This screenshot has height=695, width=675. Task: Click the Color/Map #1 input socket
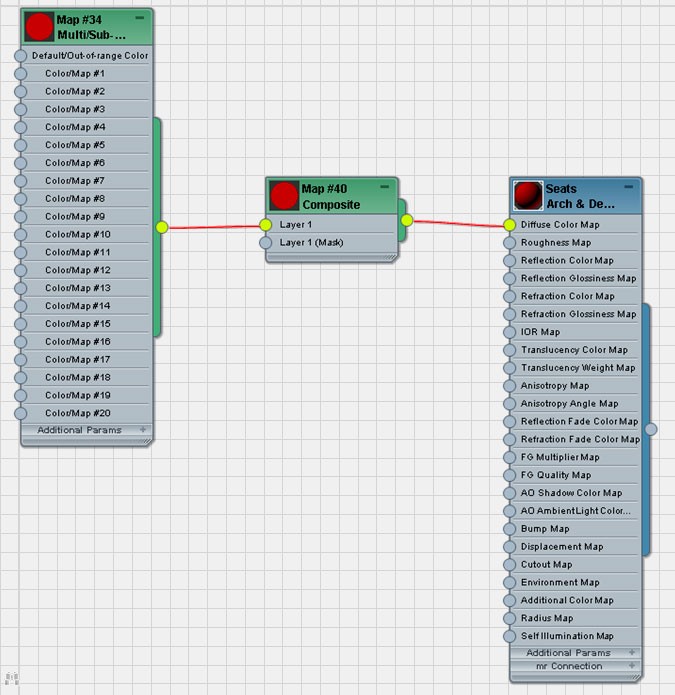20,74
